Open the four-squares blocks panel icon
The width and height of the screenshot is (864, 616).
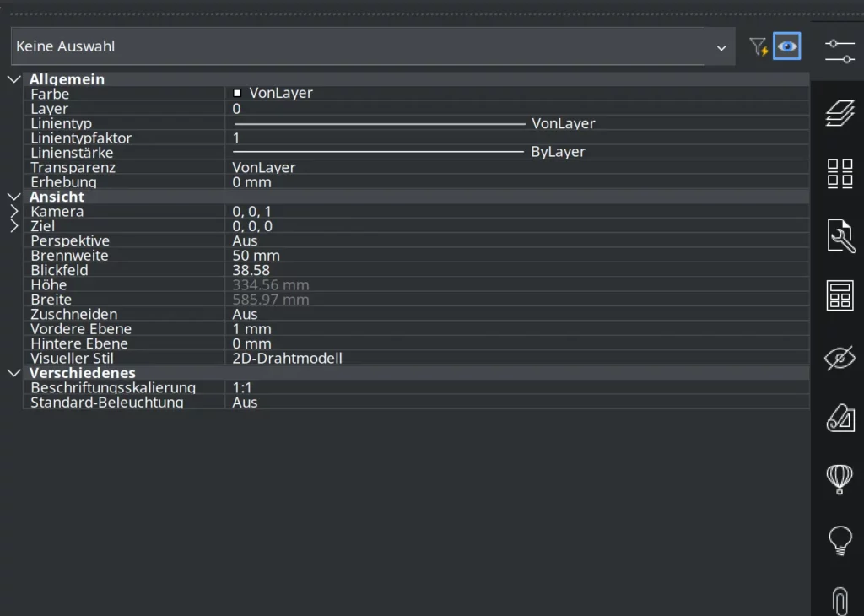pyautogui.click(x=840, y=174)
